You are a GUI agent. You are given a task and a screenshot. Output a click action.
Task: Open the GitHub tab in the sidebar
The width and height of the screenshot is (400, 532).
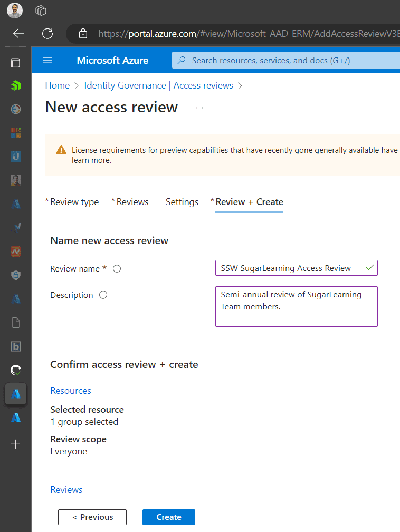click(16, 370)
